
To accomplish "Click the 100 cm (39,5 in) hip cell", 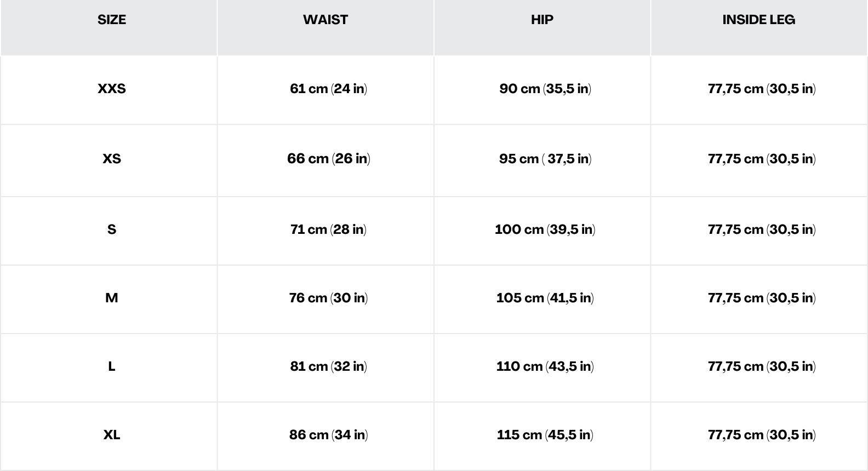I will tap(545, 229).
